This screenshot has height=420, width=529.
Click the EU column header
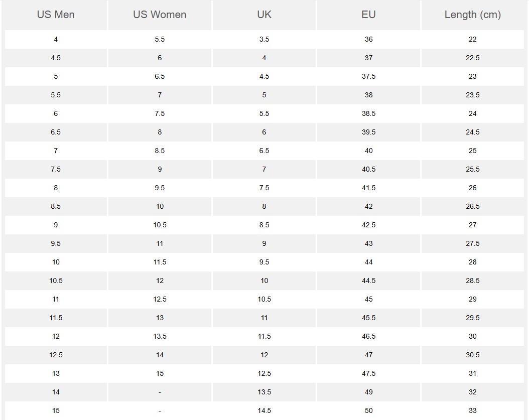[x=368, y=15]
